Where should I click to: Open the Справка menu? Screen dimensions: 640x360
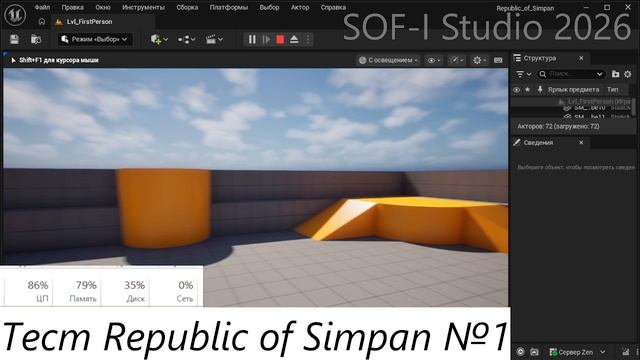(x=333, y=7)
